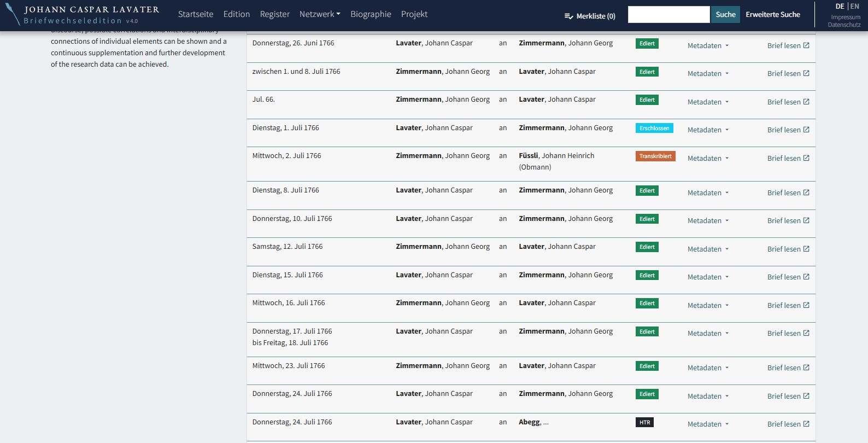Expand Metadaten for 8. Juli 1766 letter
The height and width of the screenshot is (443, 868).
(x=708, y=193)
